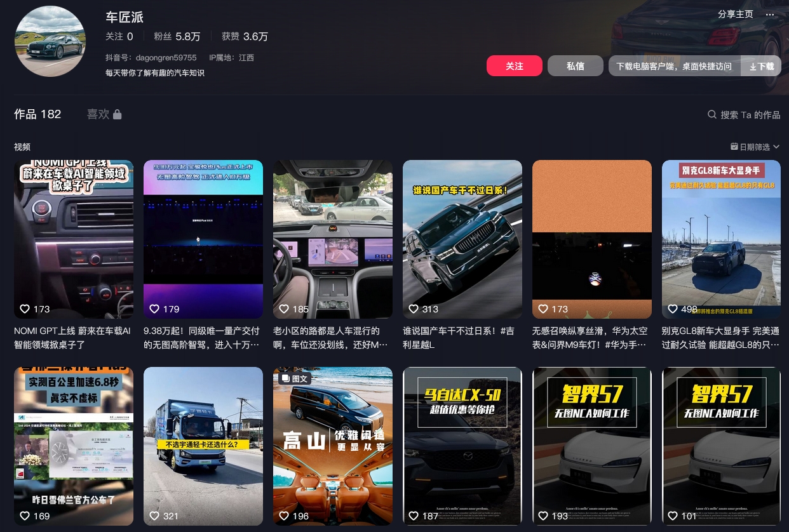Click the 视频 section label
This screenshot has height=532, width=789.
[x=22, y=147]
